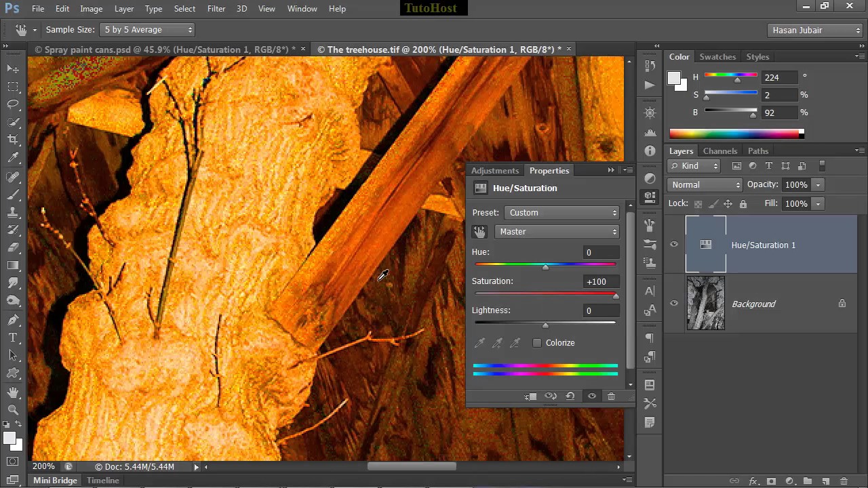Open the Master channel dropdown
The width and height of the screenshot is (868, 488).
557,232
